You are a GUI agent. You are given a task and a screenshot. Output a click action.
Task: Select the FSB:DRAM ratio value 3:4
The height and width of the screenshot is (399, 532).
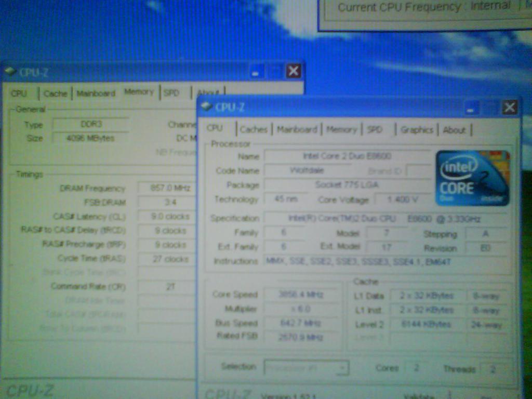168,202
